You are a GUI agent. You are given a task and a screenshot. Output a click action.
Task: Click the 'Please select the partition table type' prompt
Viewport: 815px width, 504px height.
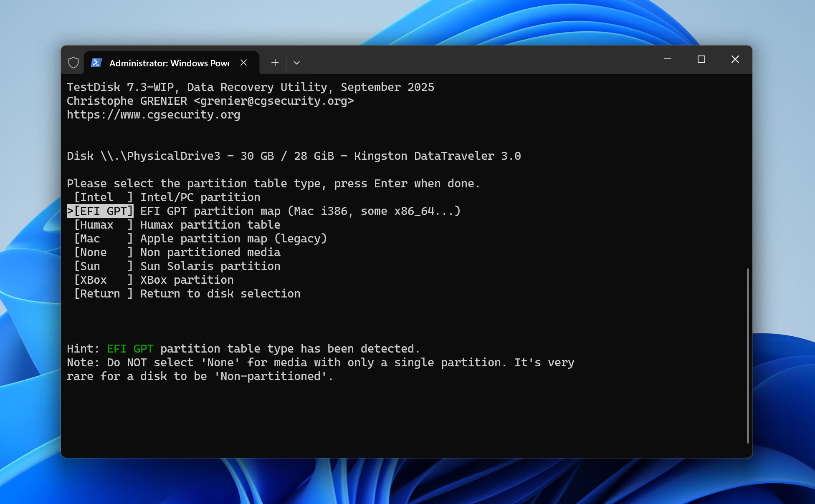click(273, 184)
